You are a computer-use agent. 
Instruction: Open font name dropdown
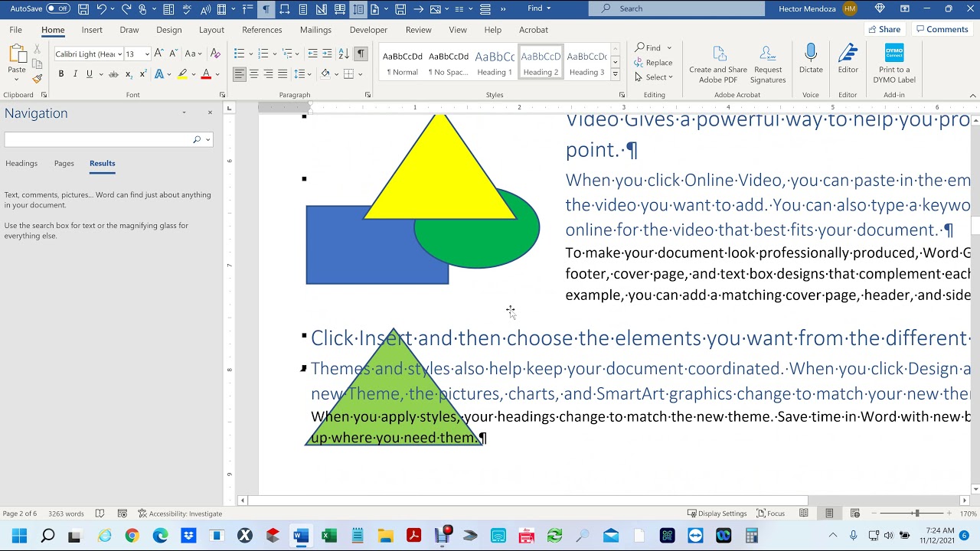click(x=119, y=54)
